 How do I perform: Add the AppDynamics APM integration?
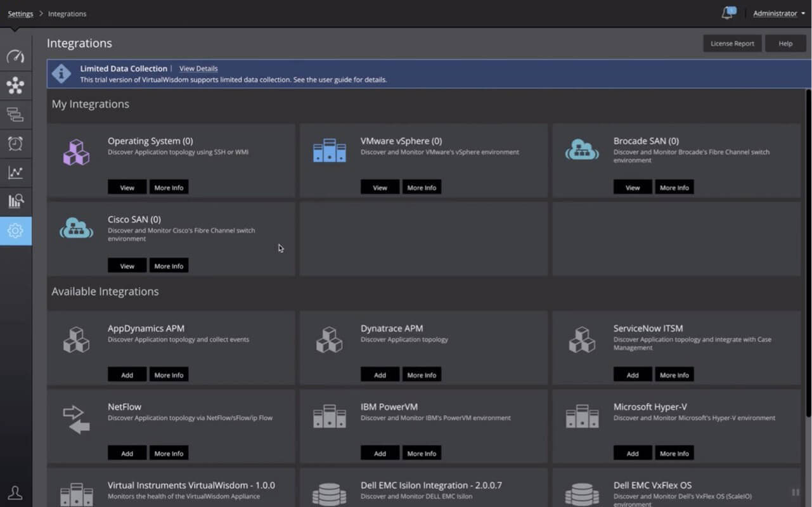(x=127, y=375)
